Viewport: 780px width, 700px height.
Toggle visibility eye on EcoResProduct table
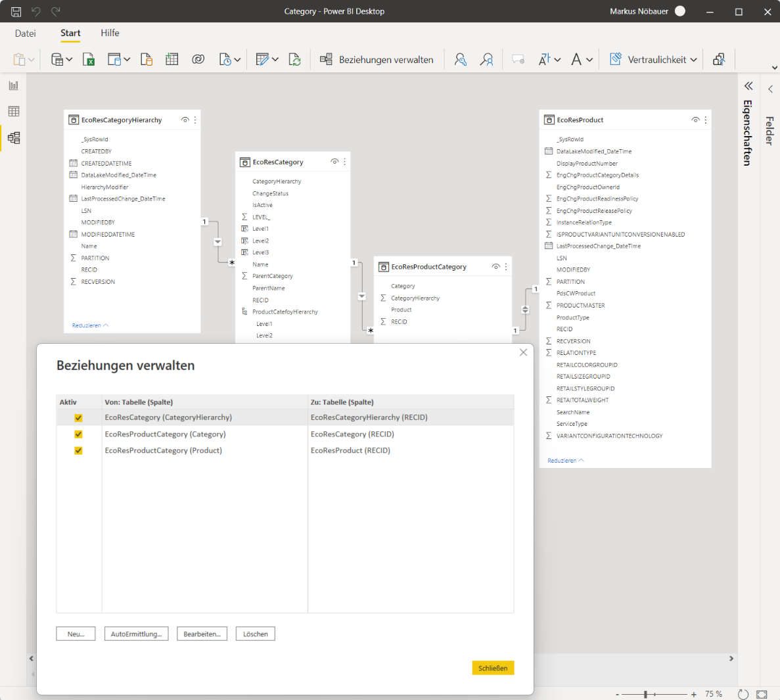click(695, 120)
